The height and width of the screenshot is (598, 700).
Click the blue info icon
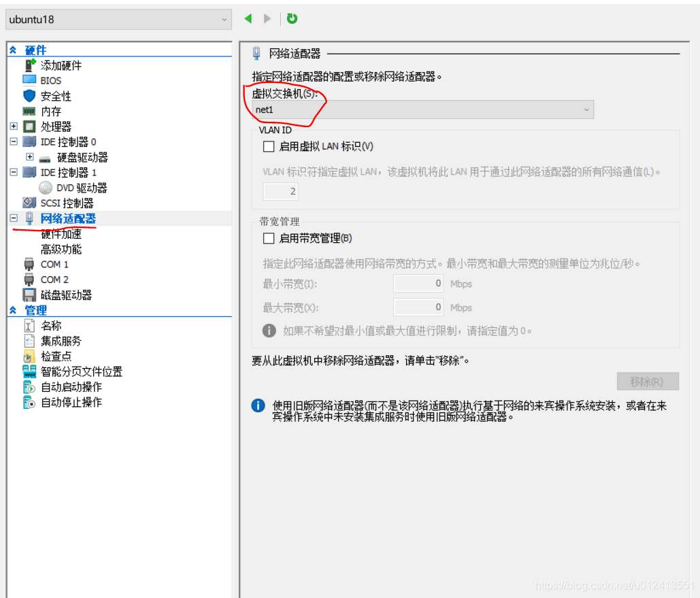click(258, 405)
